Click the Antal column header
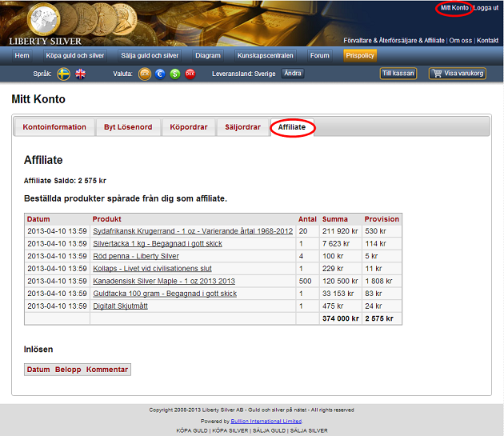Image resolution: width=504 pixels, height=436 pixels. pyautogui.click(x=307, y=219)
